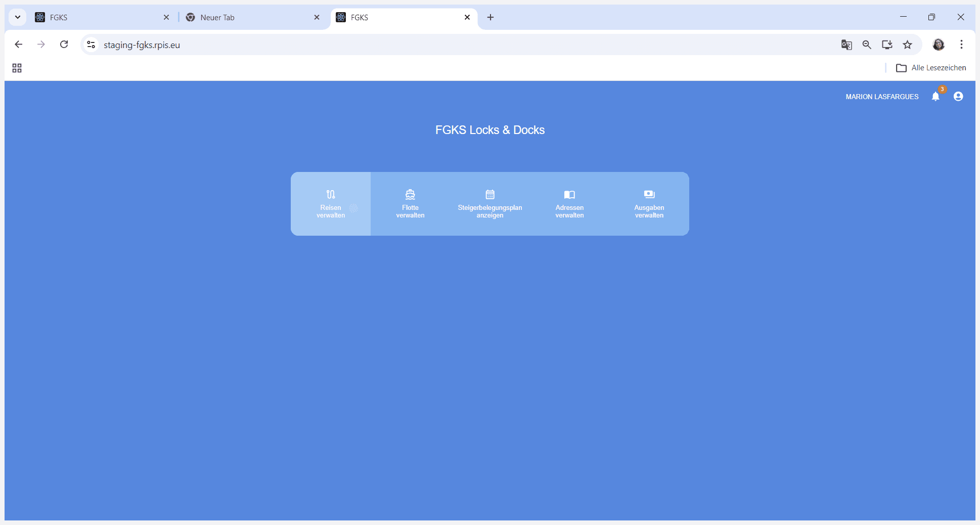The height and width of the screenshot is (525, 980).
Task: Close the first FGKS tab
Action: click(x=166, y=17)
